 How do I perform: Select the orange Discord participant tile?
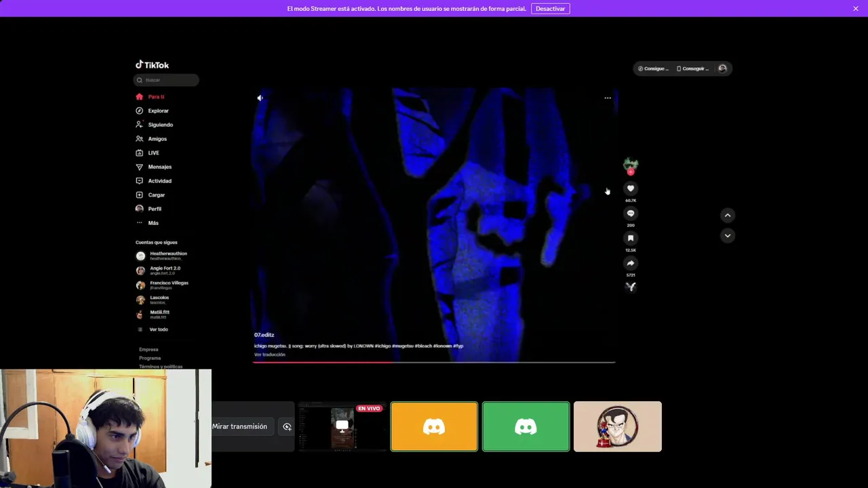434,426
